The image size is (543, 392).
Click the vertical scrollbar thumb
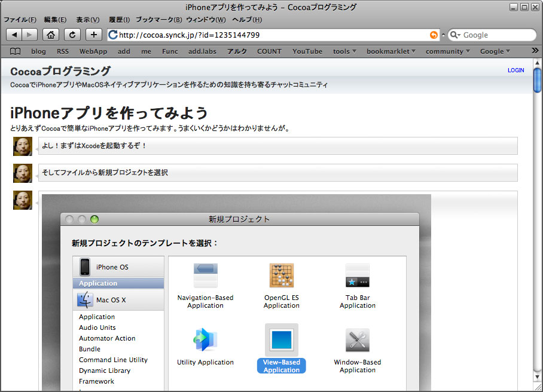tap(537, 80)
